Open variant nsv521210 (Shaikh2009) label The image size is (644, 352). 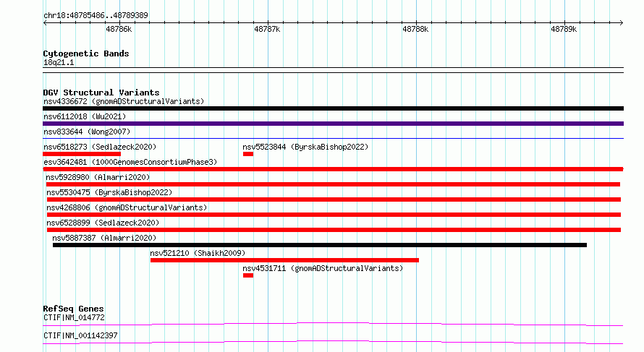tap(198, 253)
